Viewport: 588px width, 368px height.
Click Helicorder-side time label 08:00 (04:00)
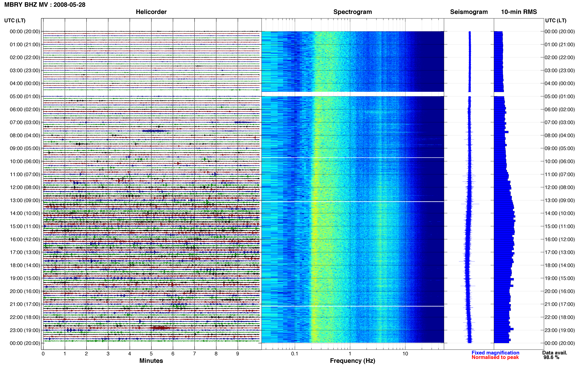(x=25, y=135)
